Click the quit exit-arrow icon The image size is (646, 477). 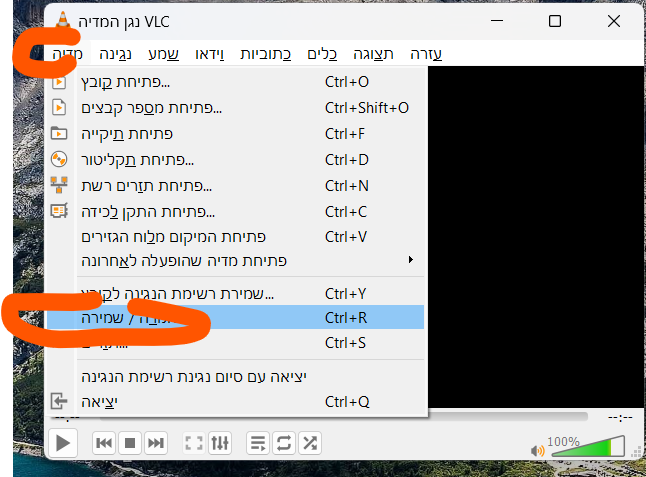tap(59, 401)
